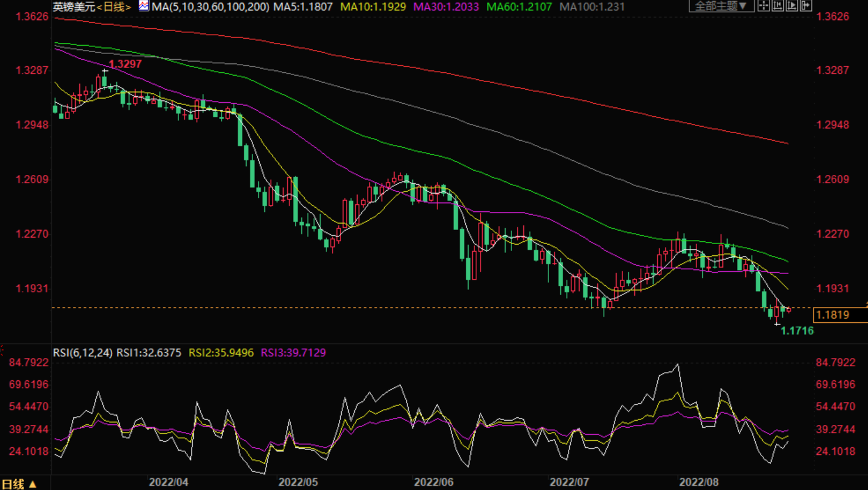
Task: Click the left RSI axis value 39.2744
Action: click(x=29, y=429)
